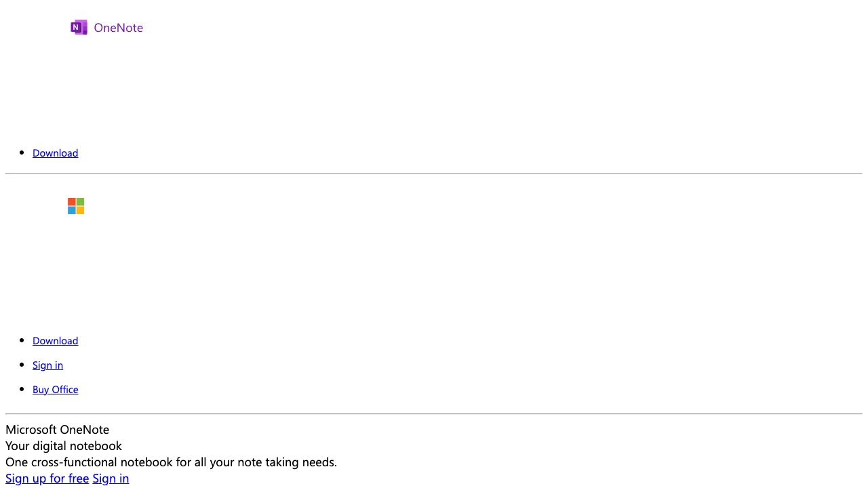Click the divider line below Buy Office
Viewport: 868px width, 488px height.
tap(434, 413)
